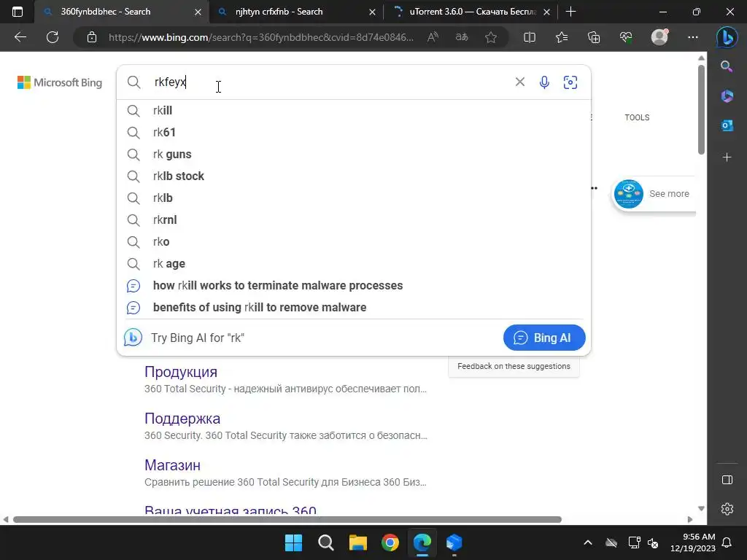
Task: Search using an image
Action: 570,82
